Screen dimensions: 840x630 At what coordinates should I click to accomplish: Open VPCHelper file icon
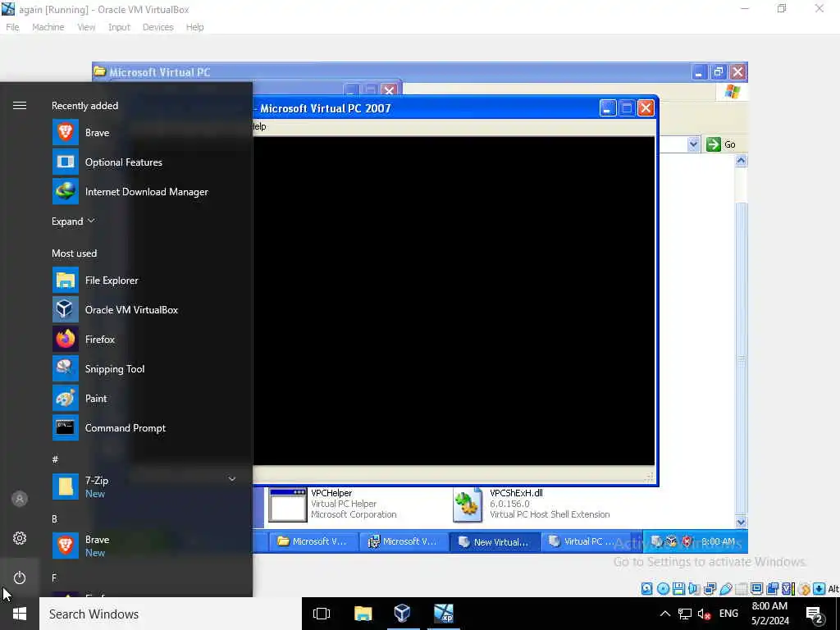pyautogui.click(x=288, y=504)
